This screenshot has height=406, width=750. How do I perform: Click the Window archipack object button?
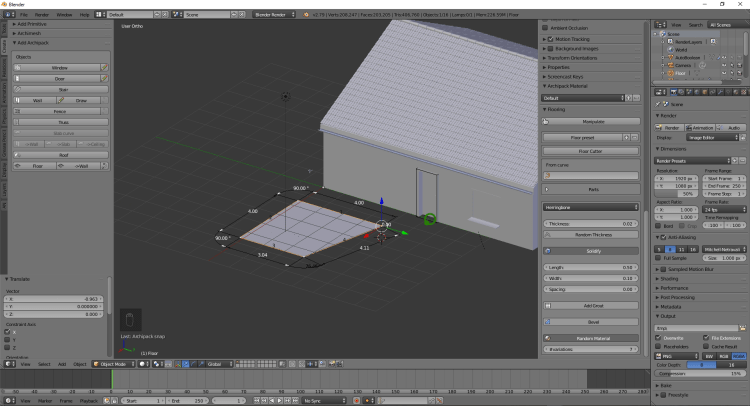click(x=59, y=67)
